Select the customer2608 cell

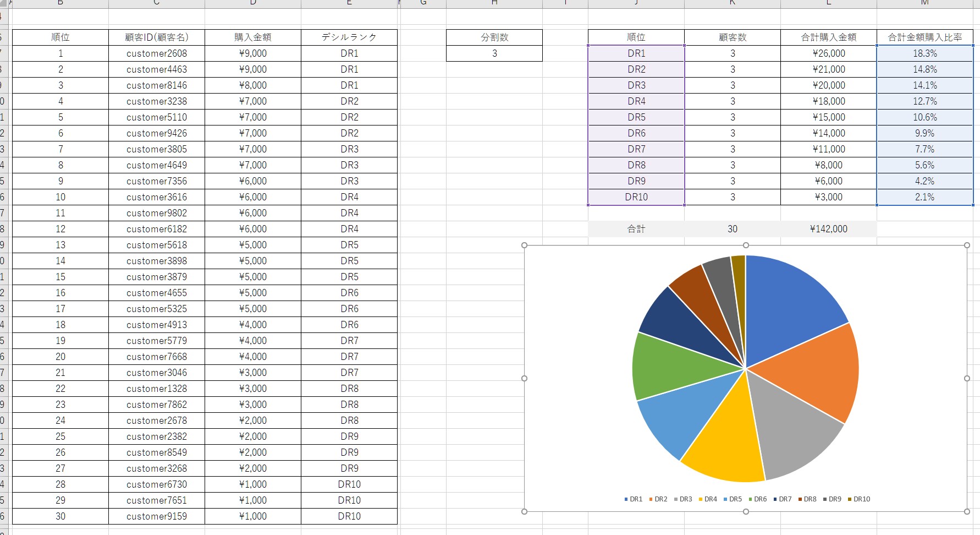tap(156, 53)
